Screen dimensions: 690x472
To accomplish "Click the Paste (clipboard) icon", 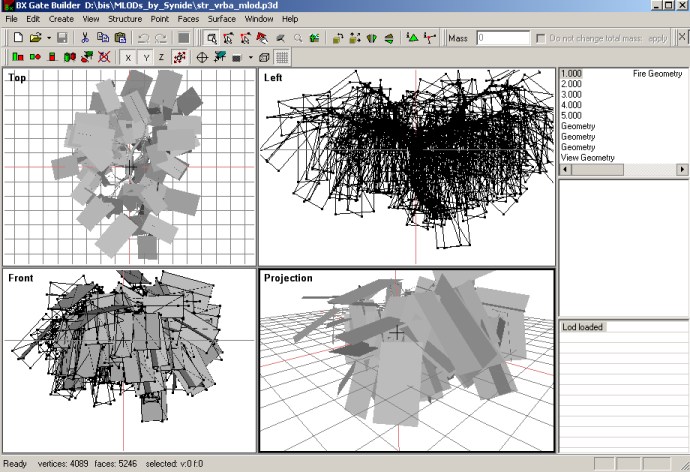I will click(x=120, y=38).
